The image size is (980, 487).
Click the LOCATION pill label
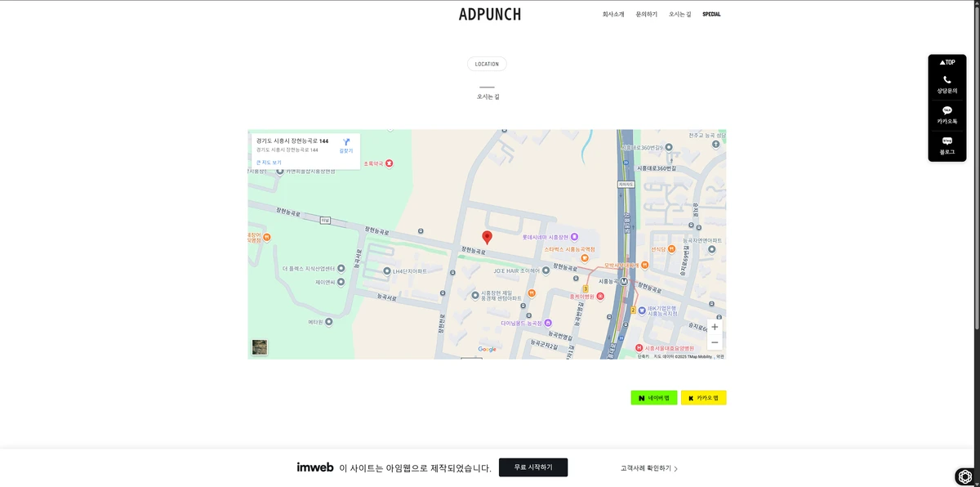[x=487, y=64]
